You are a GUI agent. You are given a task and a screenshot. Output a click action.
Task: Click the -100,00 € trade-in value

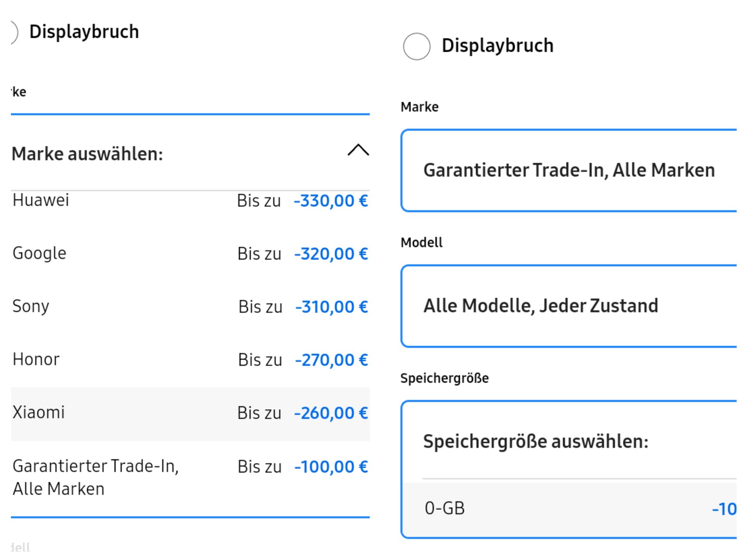tap(331, 467)
